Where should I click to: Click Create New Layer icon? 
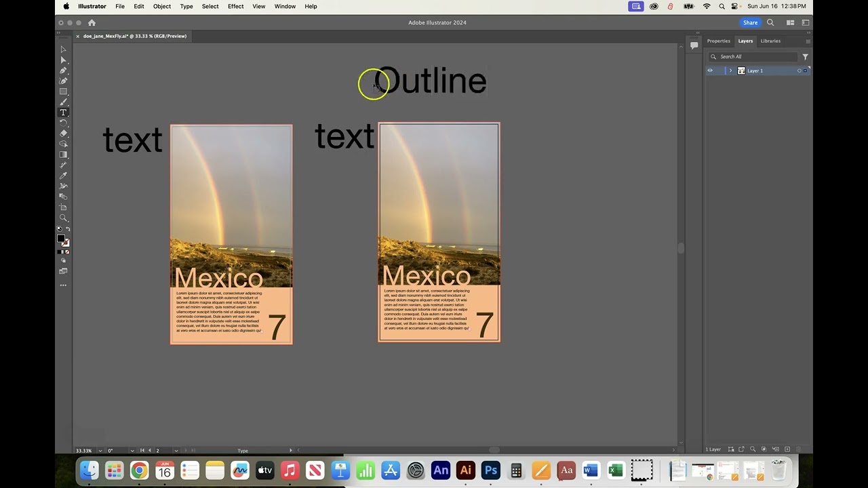point(787,449)
